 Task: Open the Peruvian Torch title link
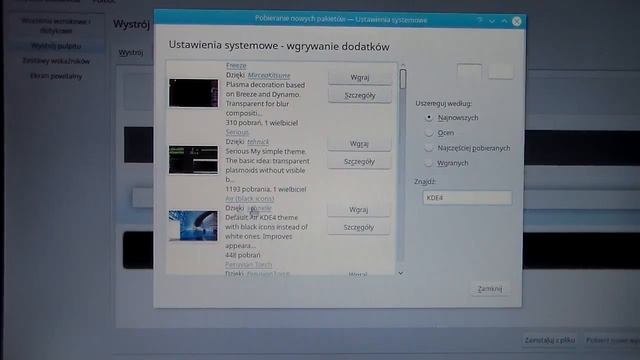tap(248, 265)
